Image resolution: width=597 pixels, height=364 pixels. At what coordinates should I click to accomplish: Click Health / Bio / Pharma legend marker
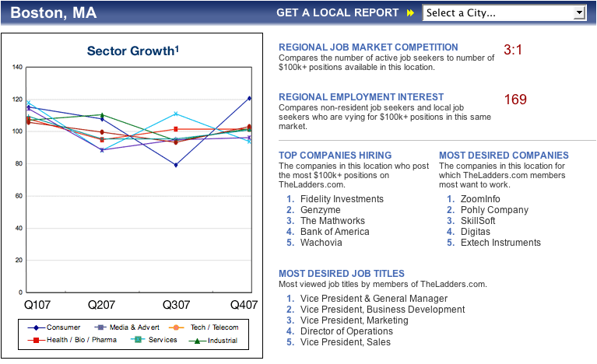point(36,340)
